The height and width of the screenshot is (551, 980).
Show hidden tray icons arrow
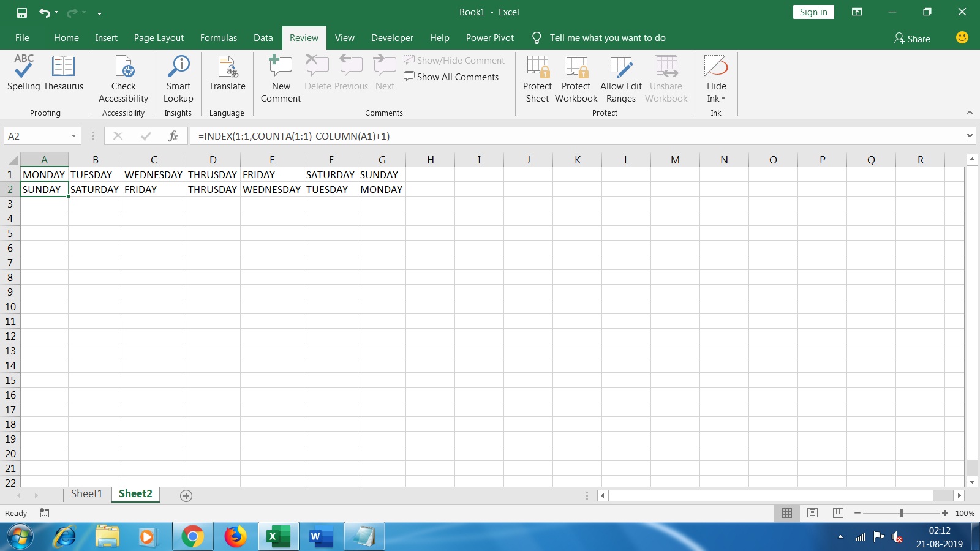(840, 537)
